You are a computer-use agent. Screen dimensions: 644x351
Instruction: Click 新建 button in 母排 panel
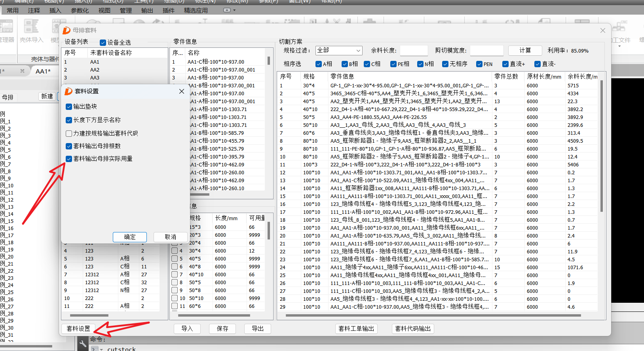(47, 96)
